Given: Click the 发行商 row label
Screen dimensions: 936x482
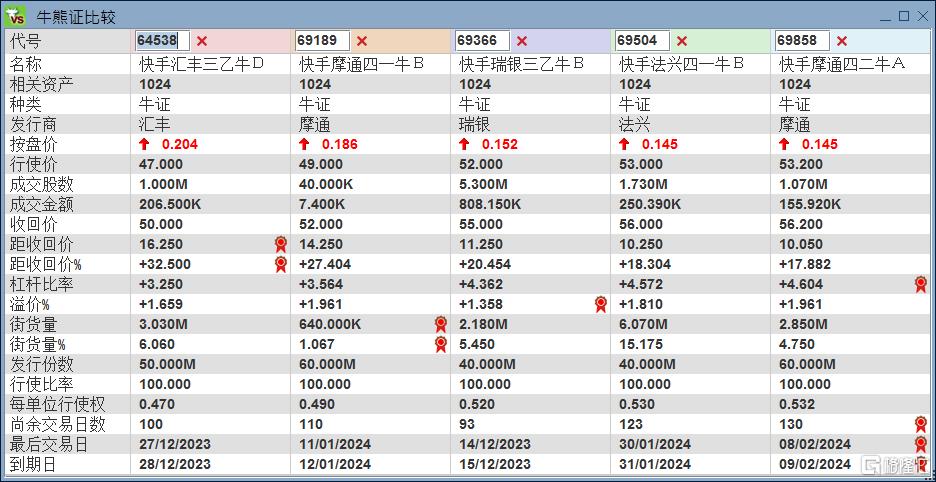Looking at the screenshot, I should [x=34, y=124].
